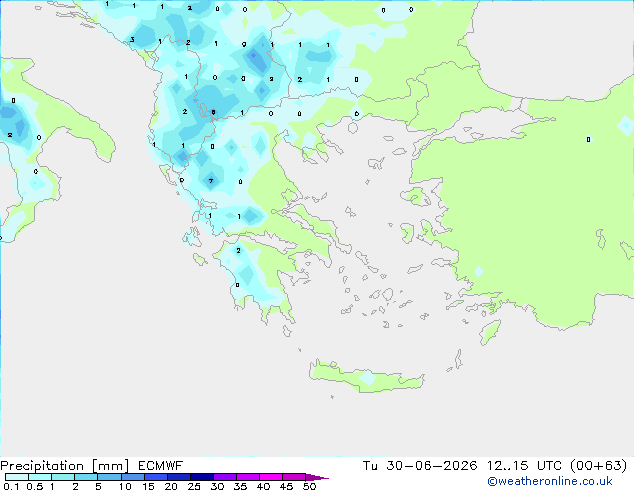Click the 'ECMWF' model label

point(160,466)
